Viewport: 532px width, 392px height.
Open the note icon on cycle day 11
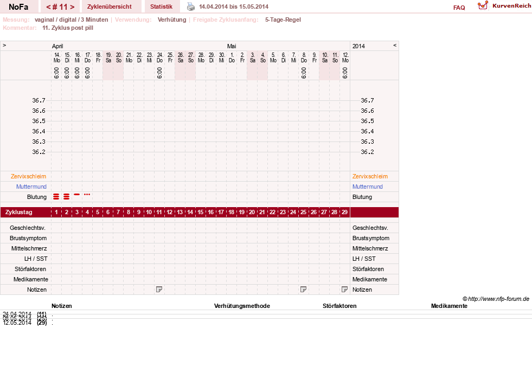click(x=159, y=289)
